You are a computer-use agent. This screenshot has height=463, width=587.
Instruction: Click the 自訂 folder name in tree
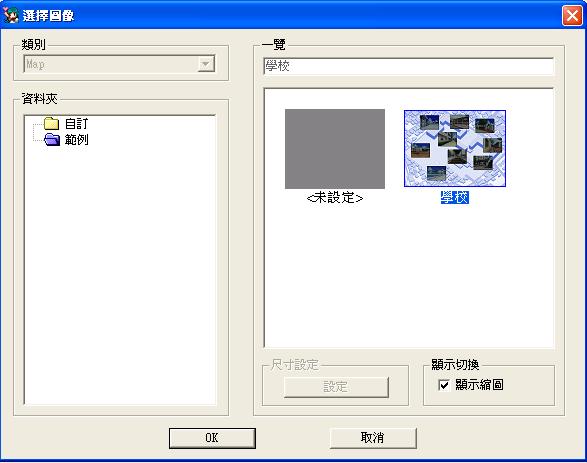click(x=76, y=124)
